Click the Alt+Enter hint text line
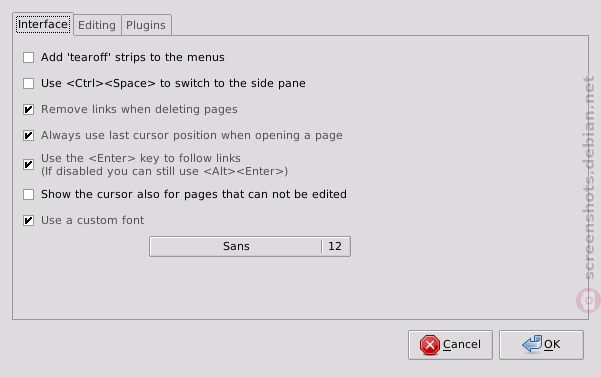Viewport: 601px width, 377px height. point(164,171)
